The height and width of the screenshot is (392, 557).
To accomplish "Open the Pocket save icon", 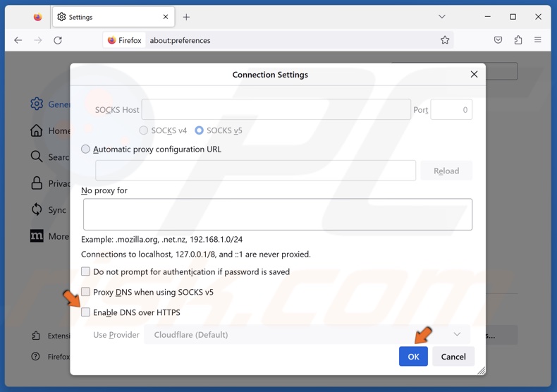I will pyautogui.click(x=498, y=40).
